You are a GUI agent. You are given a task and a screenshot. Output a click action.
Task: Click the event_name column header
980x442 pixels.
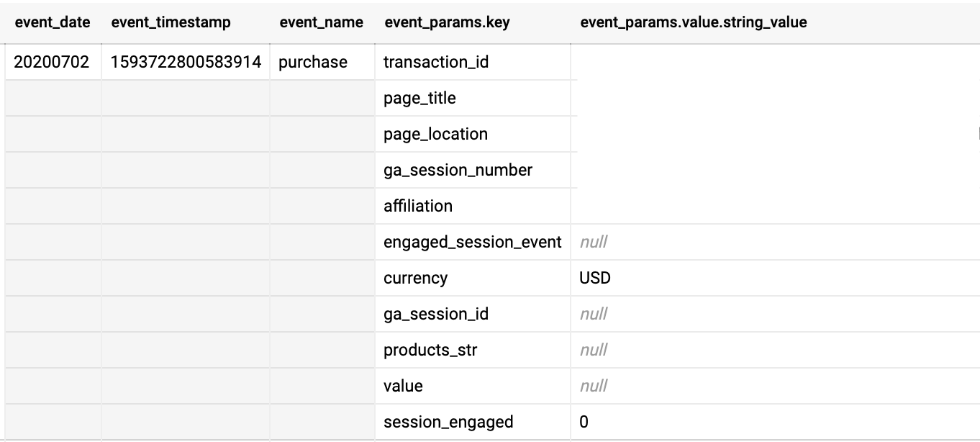pos(322,22)
